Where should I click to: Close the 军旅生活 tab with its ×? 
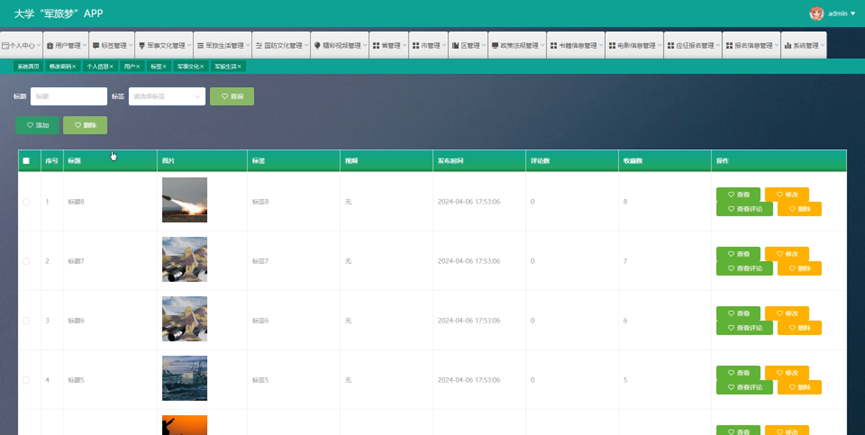[239, 67]
